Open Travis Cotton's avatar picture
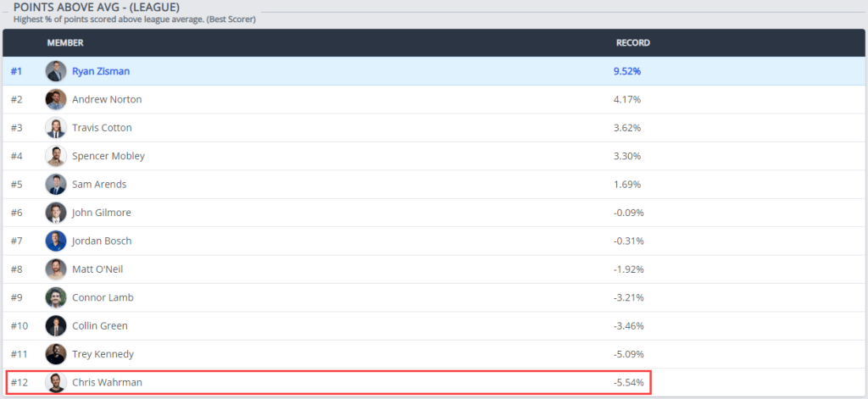This screenshot has width=868, height=399. pyautogui.click(x=56, y=128)
